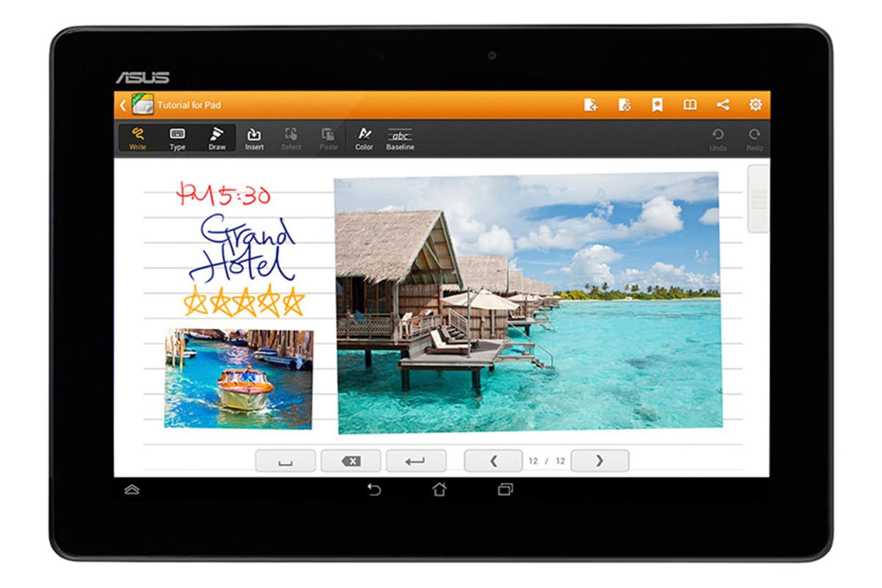Bookmark the current page

657,105
